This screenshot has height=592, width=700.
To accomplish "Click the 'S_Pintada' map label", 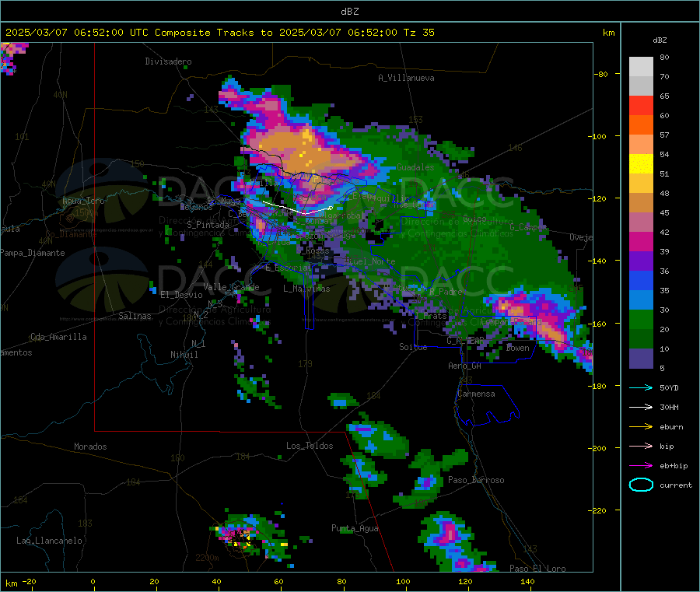I will click(208, 225).
